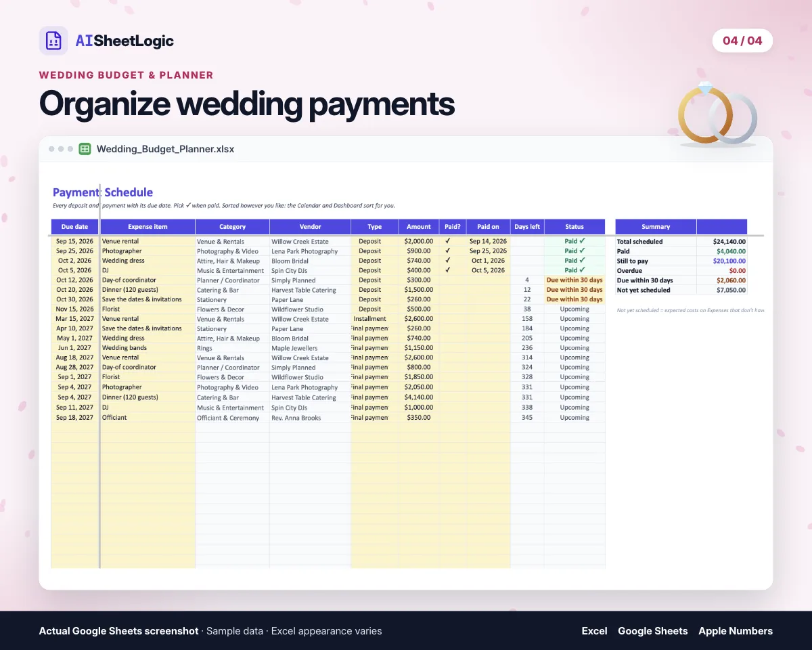Click the $4,040.00 paid summary value
Screen dimensions: 812x650
(x=731, y=251)
